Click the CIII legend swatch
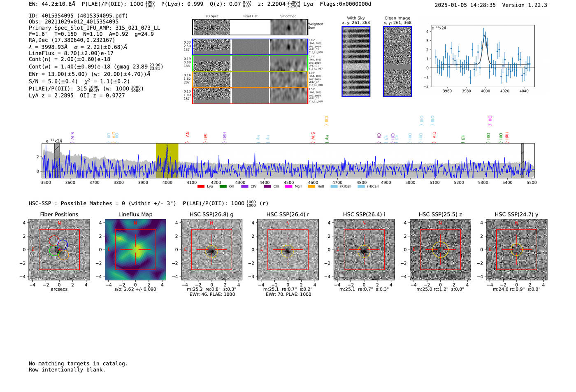The width and height of the screenshot is (576, 392). coord(267,186)
